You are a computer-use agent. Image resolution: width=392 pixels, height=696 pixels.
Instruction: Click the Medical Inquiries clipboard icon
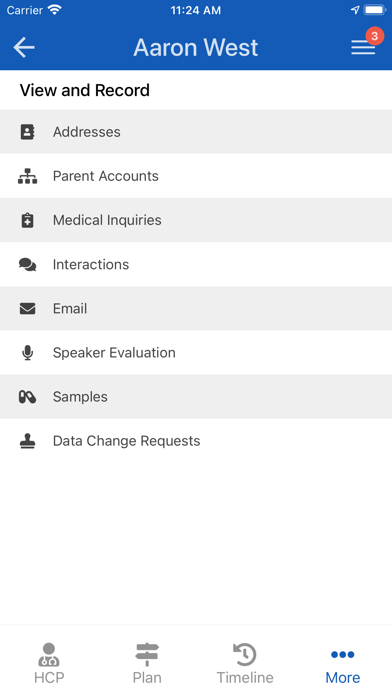pos(28,220)
